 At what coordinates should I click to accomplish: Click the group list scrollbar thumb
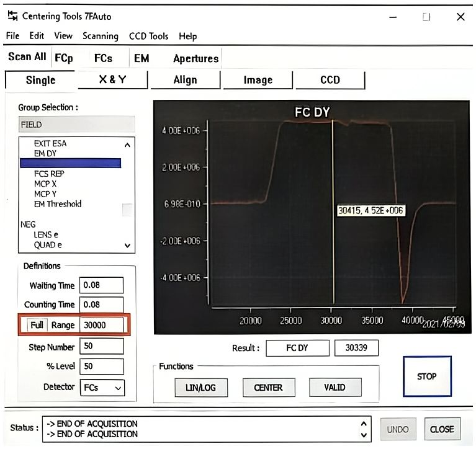(x=127, y=210)
